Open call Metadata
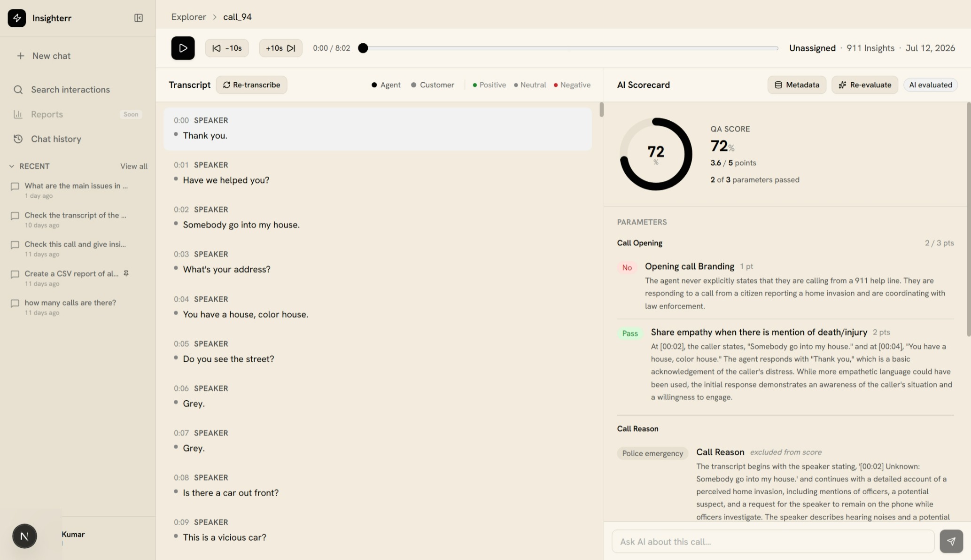The width and height of the screenshot is (971, 560). click(x=797, y=85)
